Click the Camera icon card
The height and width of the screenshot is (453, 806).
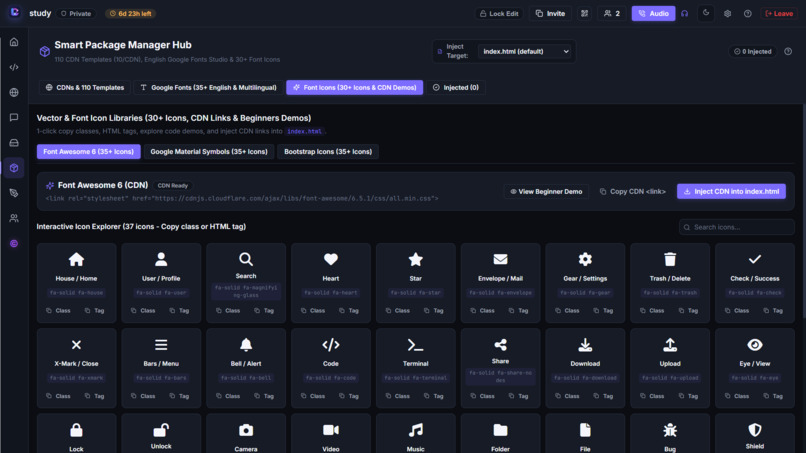coord(246,433)
